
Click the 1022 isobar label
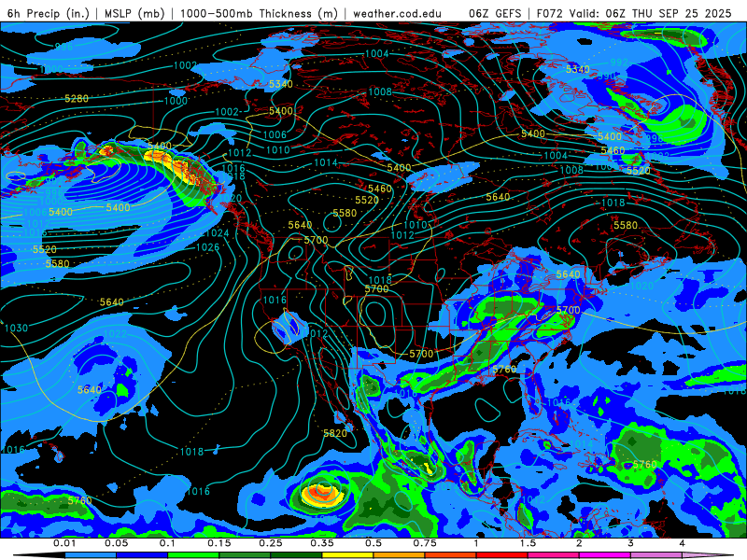[115, 334]
